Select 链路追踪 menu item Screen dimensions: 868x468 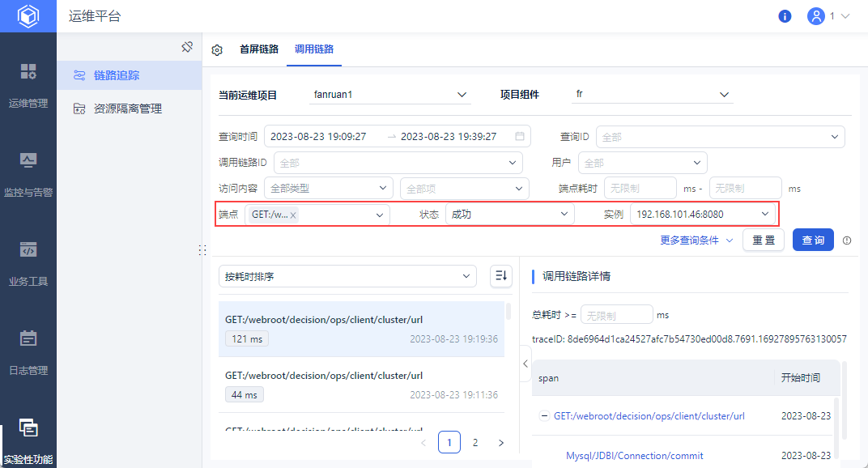[129, 75]
